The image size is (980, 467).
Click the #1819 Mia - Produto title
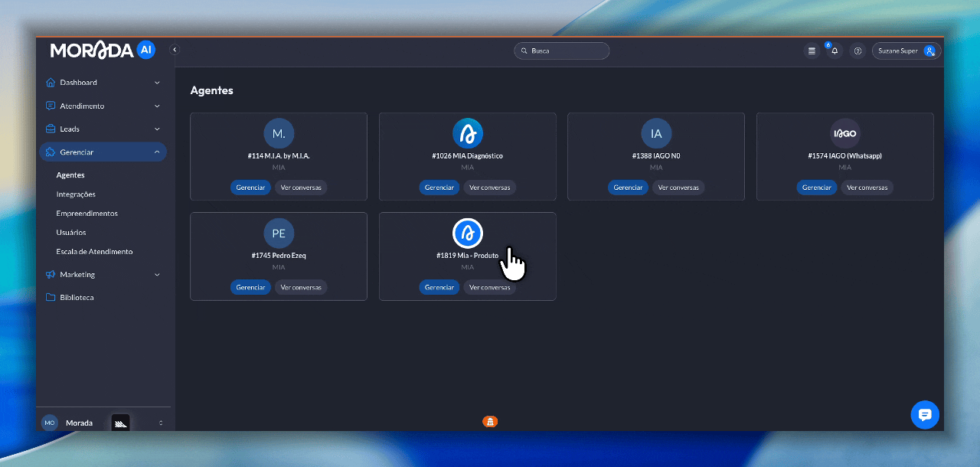point(468,256)
